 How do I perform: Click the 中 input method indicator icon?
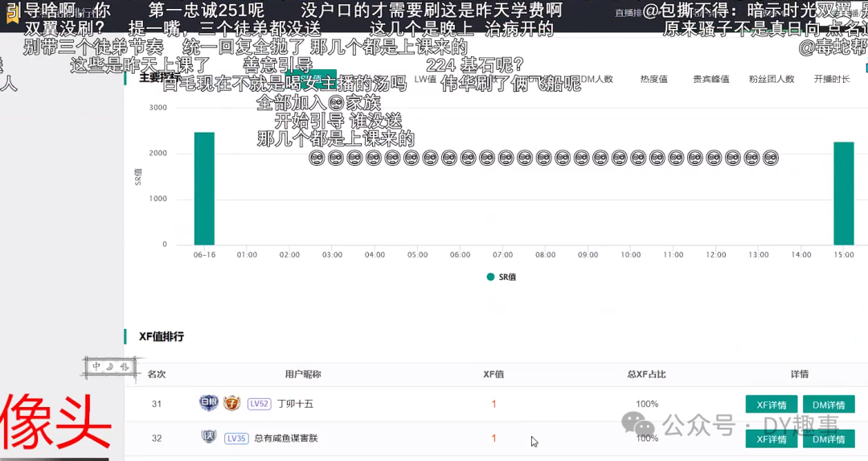(97, 366)
